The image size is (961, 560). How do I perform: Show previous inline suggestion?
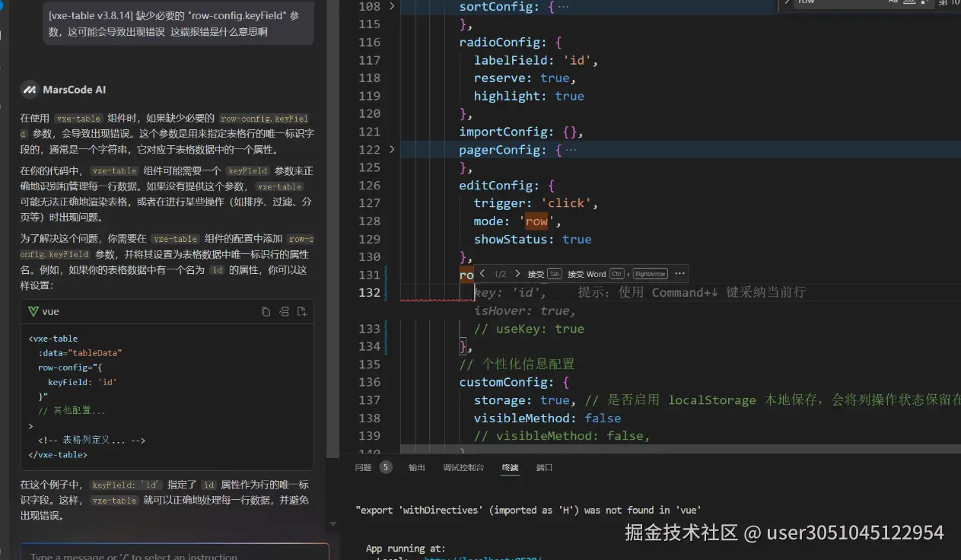click(482, 274)
